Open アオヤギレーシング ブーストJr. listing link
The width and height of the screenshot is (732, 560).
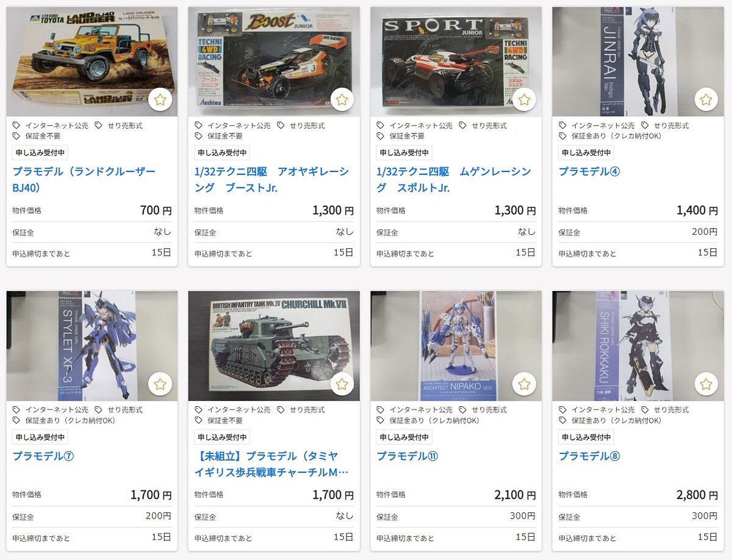coord(272,179)
